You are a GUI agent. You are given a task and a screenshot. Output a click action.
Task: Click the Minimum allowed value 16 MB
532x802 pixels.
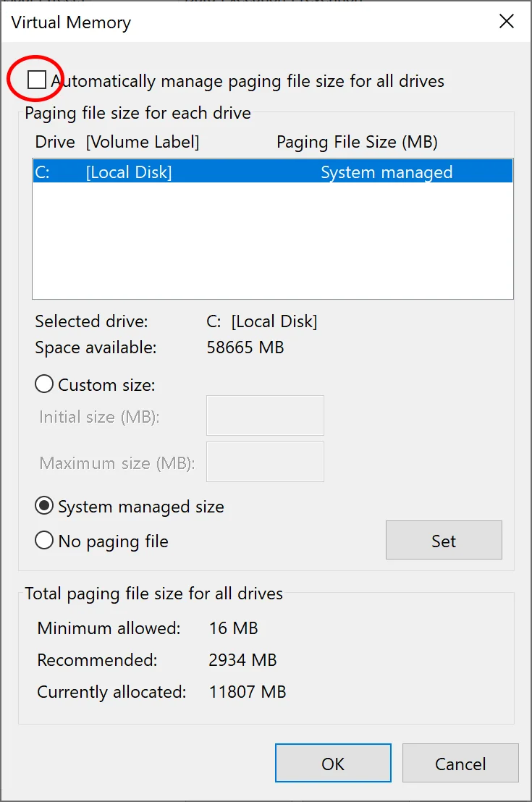(233, 628)
